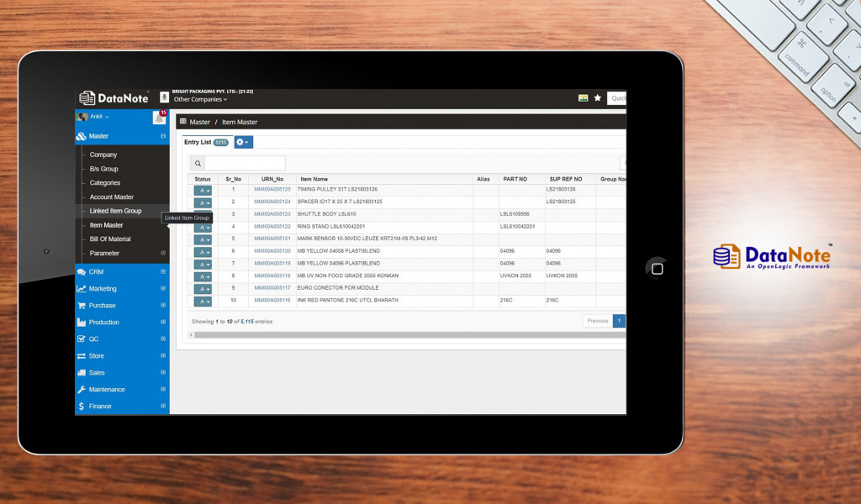Open the Other Companies dropdown
This screenshot has height=504, width=861.
pyautogui.click(x=198, y=99)
